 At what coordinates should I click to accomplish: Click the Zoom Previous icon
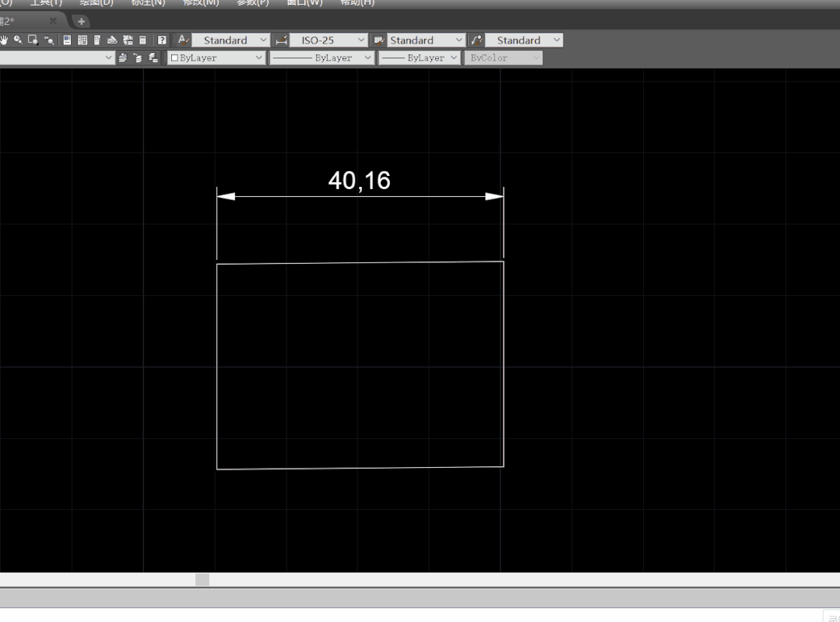tap(49, 40)
